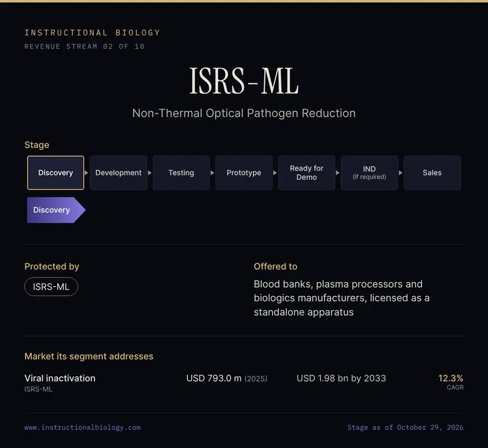Click the arrow between Prototype and Ready for Demo
Screen dimensions: 488x448
[x=275, y=173]
